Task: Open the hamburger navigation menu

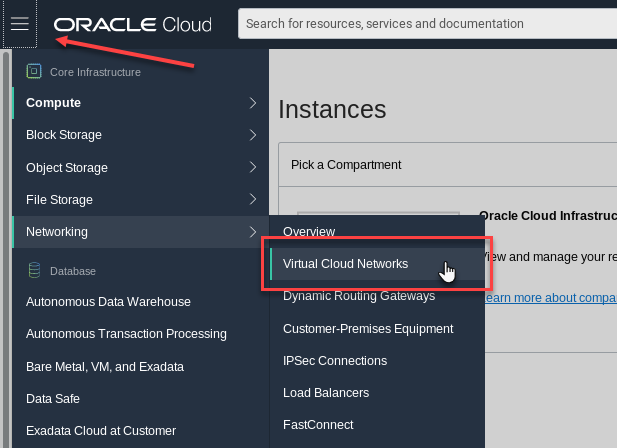Action: pos(20,24)
